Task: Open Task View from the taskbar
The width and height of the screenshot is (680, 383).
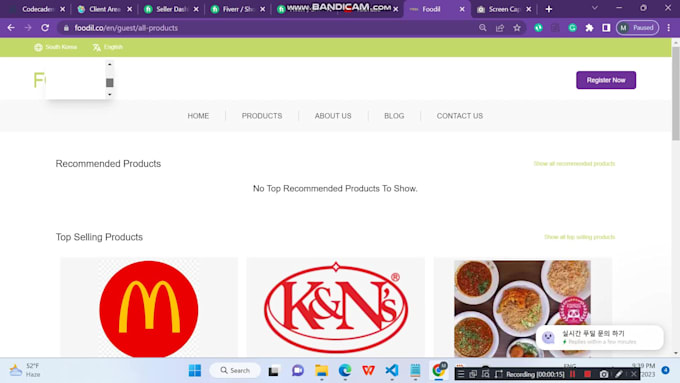Action: tap(274, 371)
